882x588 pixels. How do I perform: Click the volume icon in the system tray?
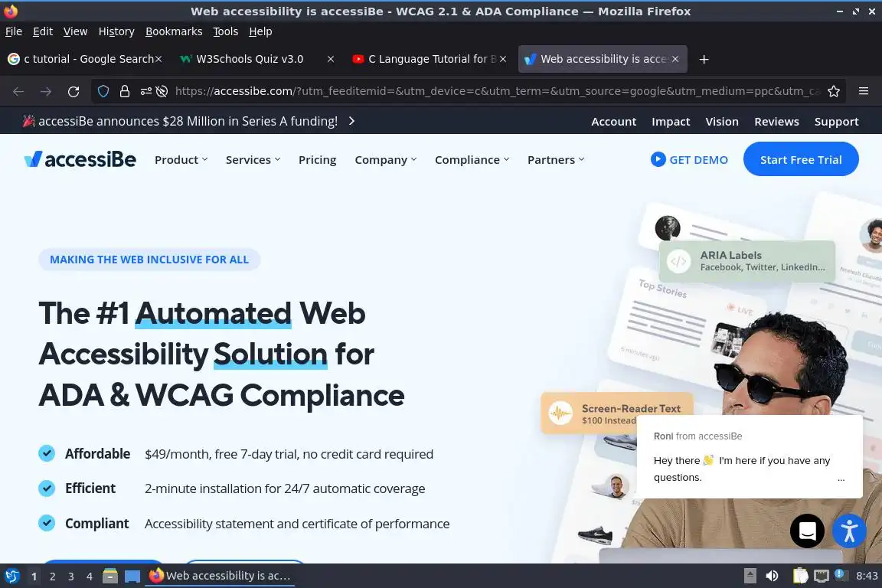tap(773, 576)
